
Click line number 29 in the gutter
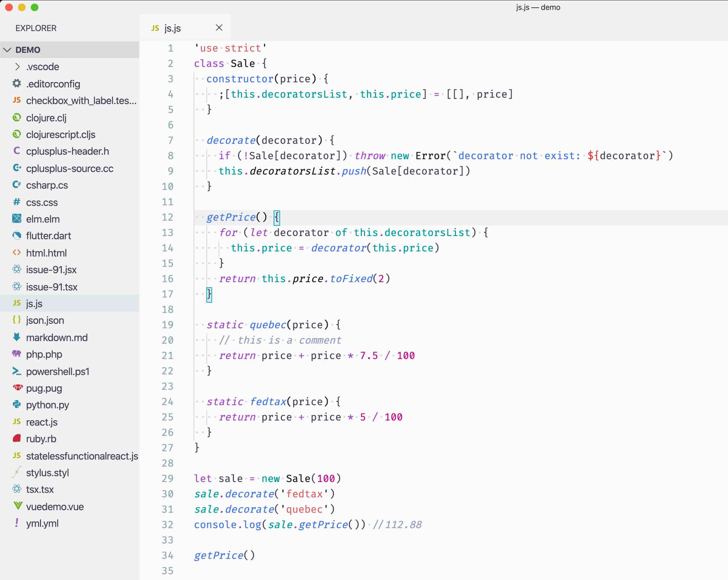(168, 478)
